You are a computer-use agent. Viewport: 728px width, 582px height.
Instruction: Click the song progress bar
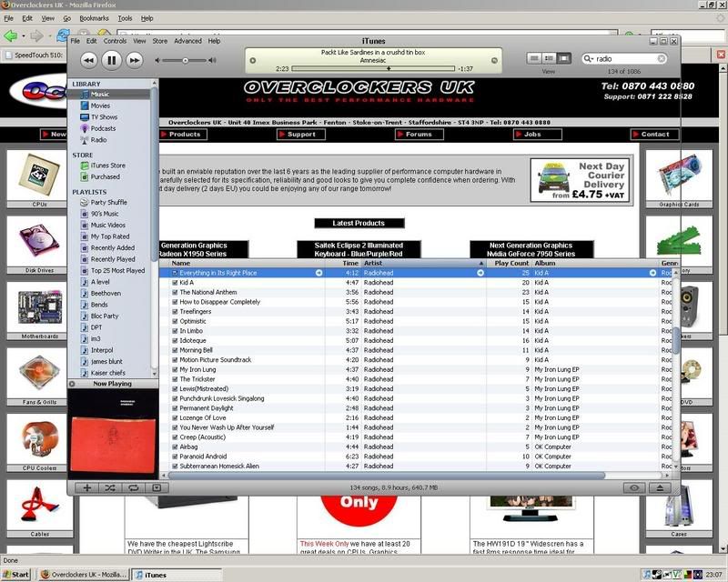pos(373,69)
